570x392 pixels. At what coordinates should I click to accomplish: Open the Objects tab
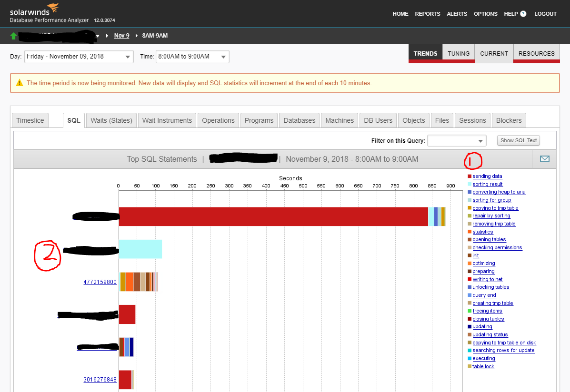pos(414,120)
